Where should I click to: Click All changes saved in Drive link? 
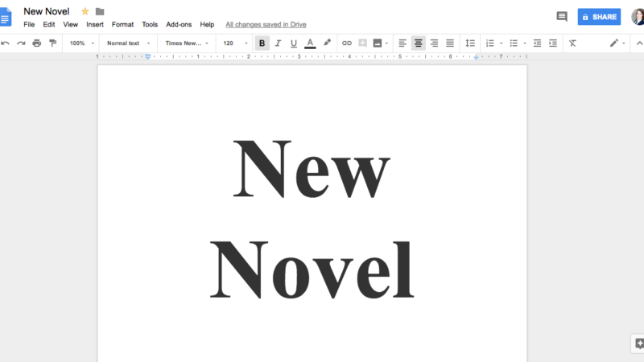[266, 25]
